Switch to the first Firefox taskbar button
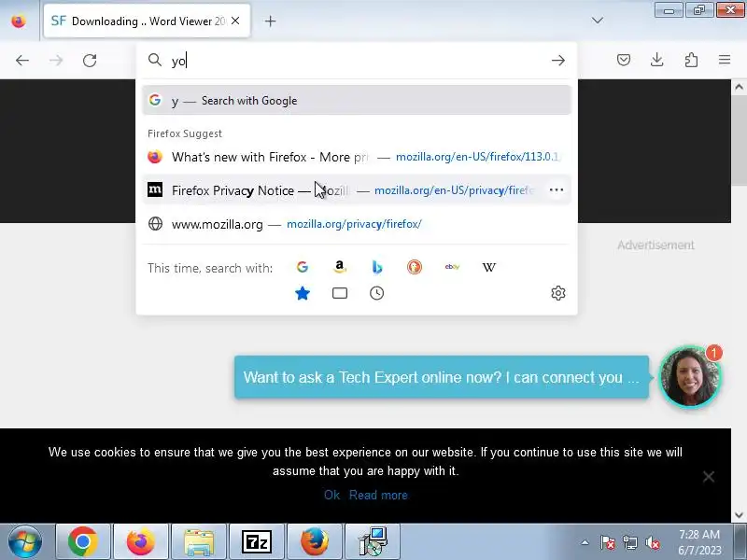Image resolution: width=747 pixels, height=560 pixels. tap(141, 541)
